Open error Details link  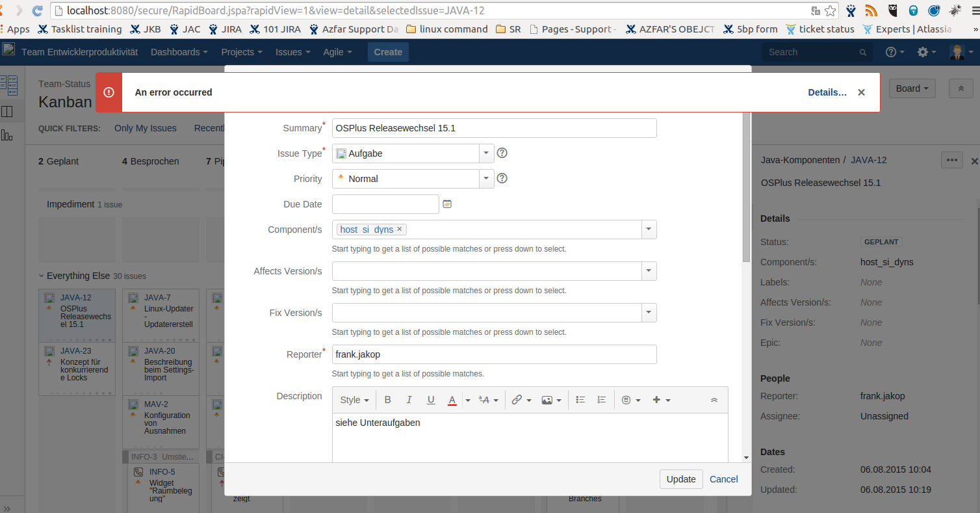tap(827, 92)
